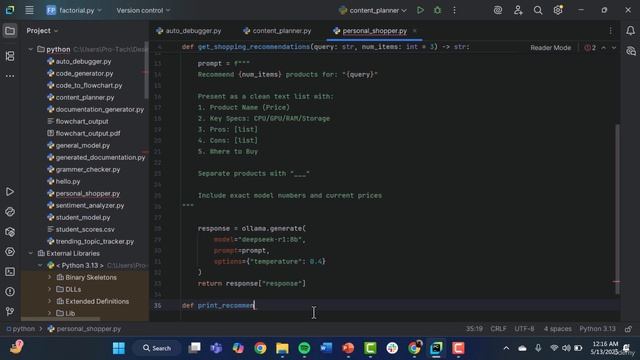This screenshot has height=360, width=640.
Task: Click the errors count indicator
Action: click(590, 48)
